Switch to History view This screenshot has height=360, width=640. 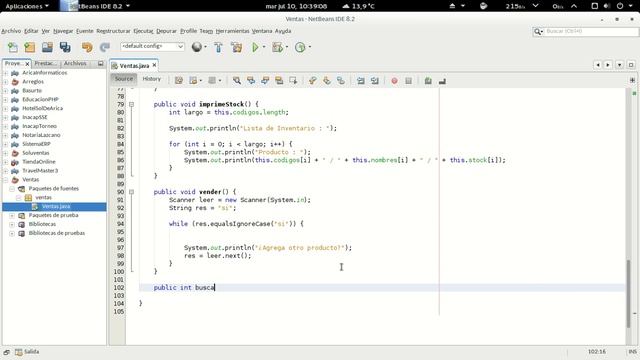tap(152, 79)
